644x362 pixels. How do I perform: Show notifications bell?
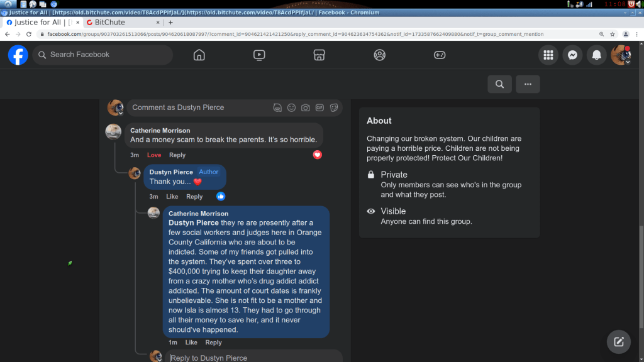(x=597, y=55)
